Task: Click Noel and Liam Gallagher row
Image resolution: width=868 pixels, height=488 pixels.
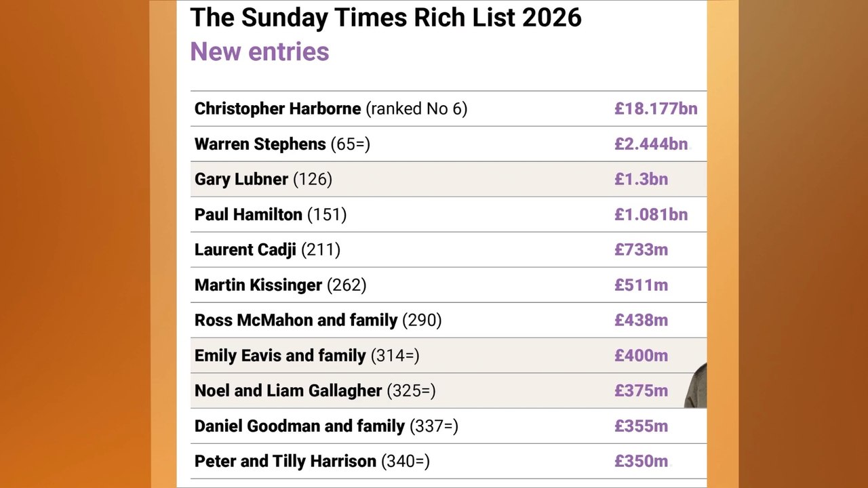Action: 448,390
